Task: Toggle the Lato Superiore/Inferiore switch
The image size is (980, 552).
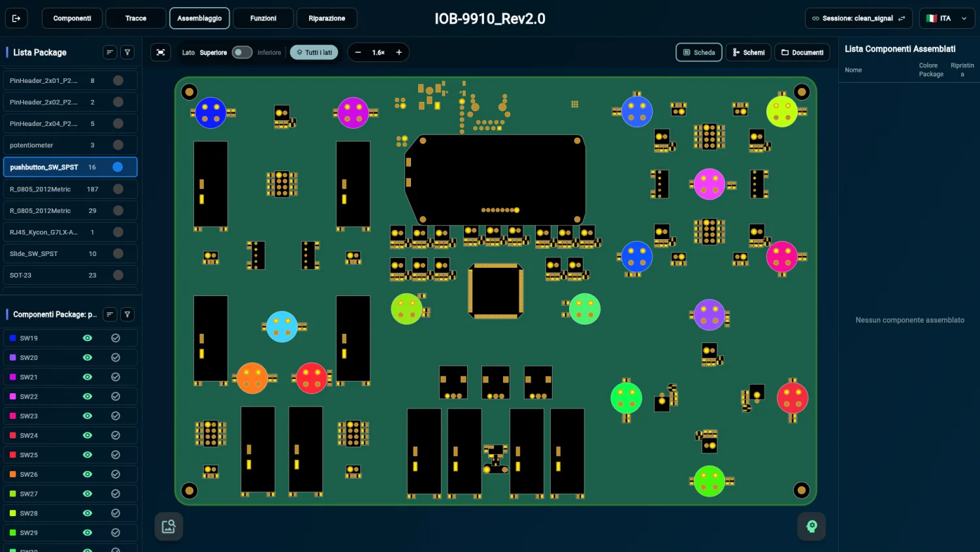Action: 242,52
